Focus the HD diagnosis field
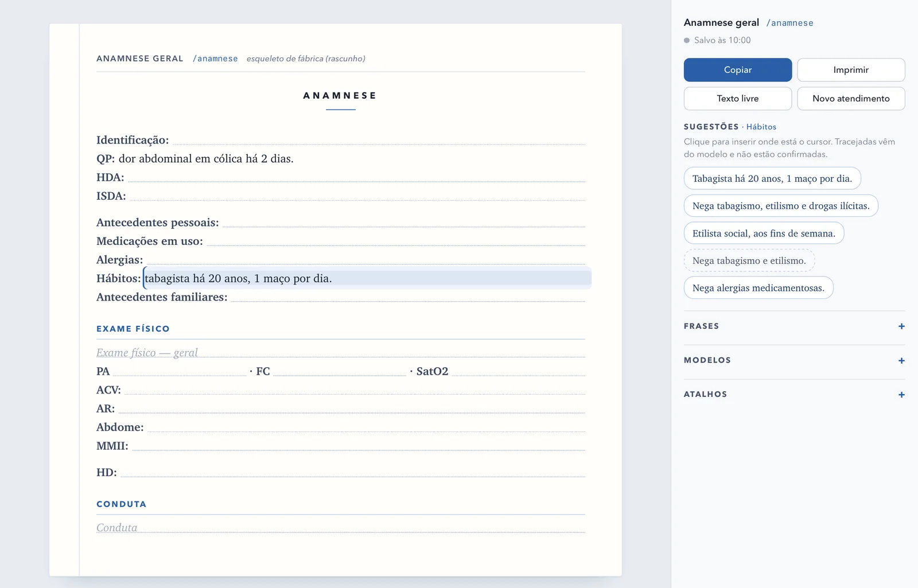This screenshot has height=588, width=918. click(x=353, y=473)
